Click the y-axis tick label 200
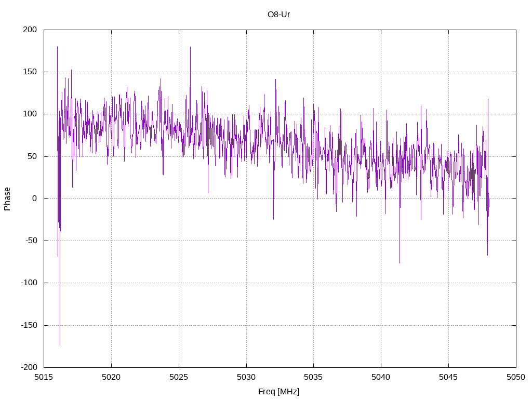The width and height of the screenshot is (532, 399). (x=30, y=30)
